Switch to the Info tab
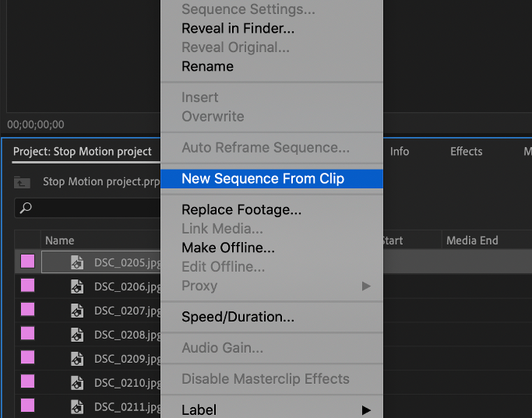 coord(400,152)
